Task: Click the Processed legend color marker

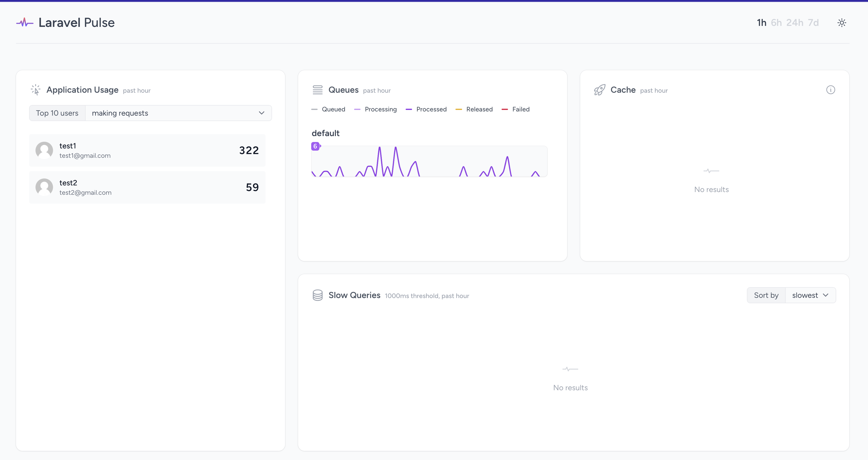Action: click(409, 109)
